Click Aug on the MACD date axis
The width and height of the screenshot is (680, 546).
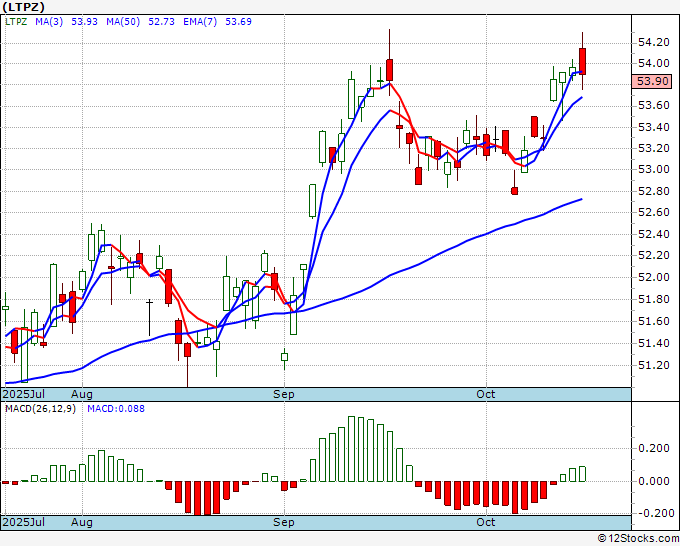[82, 522]
